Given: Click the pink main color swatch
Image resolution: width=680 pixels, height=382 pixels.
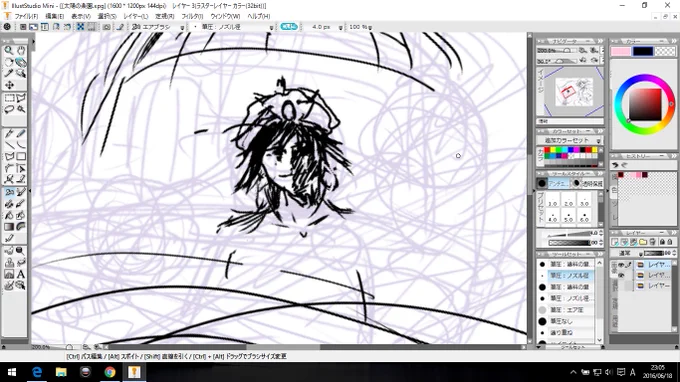Looking at the screenshot, I should tap(621, 52).
